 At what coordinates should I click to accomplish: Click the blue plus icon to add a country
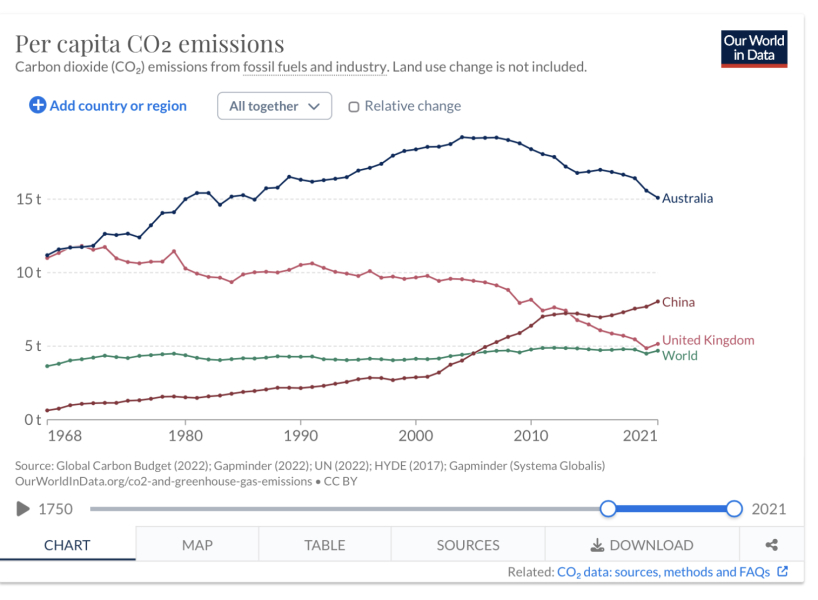point(37,105)
